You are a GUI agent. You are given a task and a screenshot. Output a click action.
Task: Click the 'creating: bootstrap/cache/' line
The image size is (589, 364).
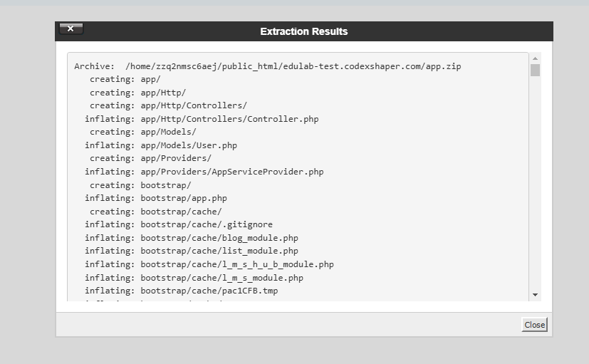(155, 212)
